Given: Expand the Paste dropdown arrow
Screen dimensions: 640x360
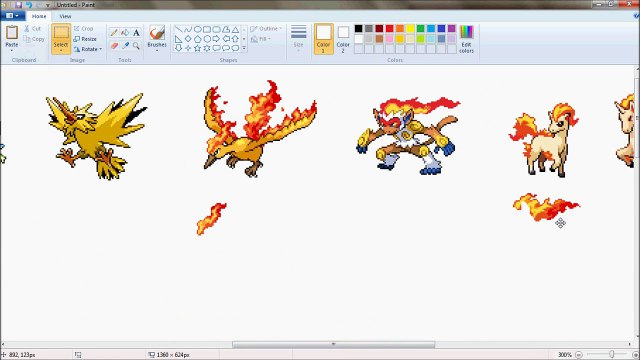Looking at the screenshot, I should click(11, 50).
